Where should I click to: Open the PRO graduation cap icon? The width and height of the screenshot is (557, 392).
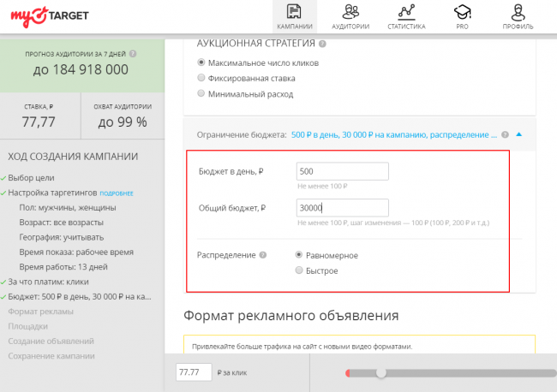(x=462, y=12)
